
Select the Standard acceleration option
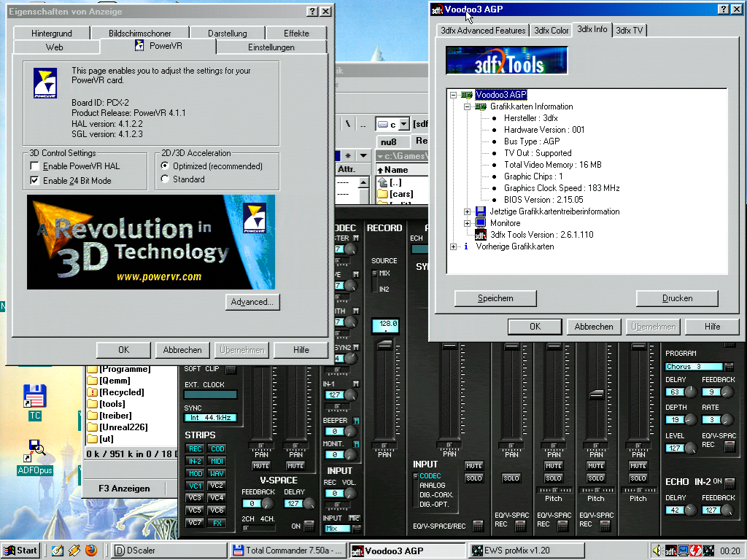pyautogui.click(x=165, y=179)
